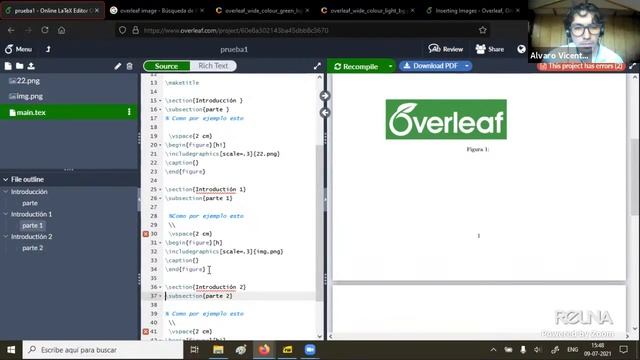This screenshot has width=640, height=360.
Task: Click \section{Introducción 1} on line 25
Action: tap(206, 190)
